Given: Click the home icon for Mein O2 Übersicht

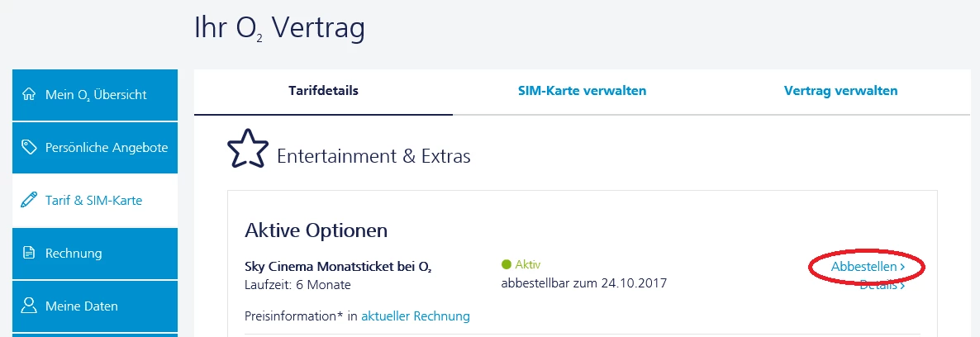Looking at the screenshot, I should [30, 94].
